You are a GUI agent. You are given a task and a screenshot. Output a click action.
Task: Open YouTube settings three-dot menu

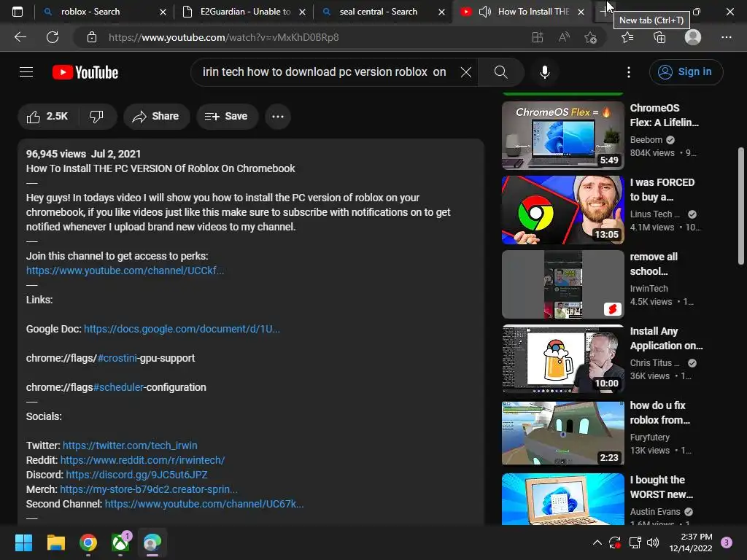pyautogui.click(x=628, y=72)
